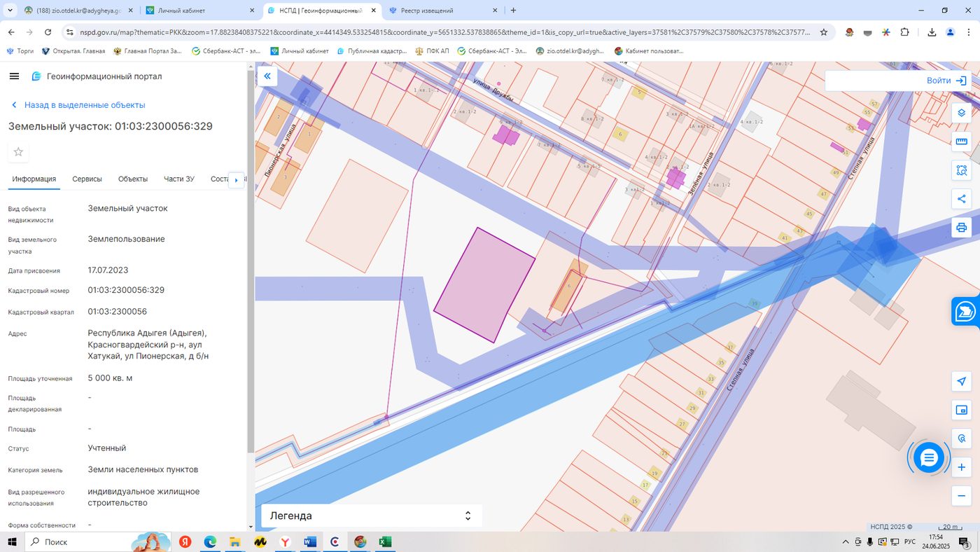Zoom in with plus button
The width and height of the screenshot is (980, 552).
coord(962,467)
